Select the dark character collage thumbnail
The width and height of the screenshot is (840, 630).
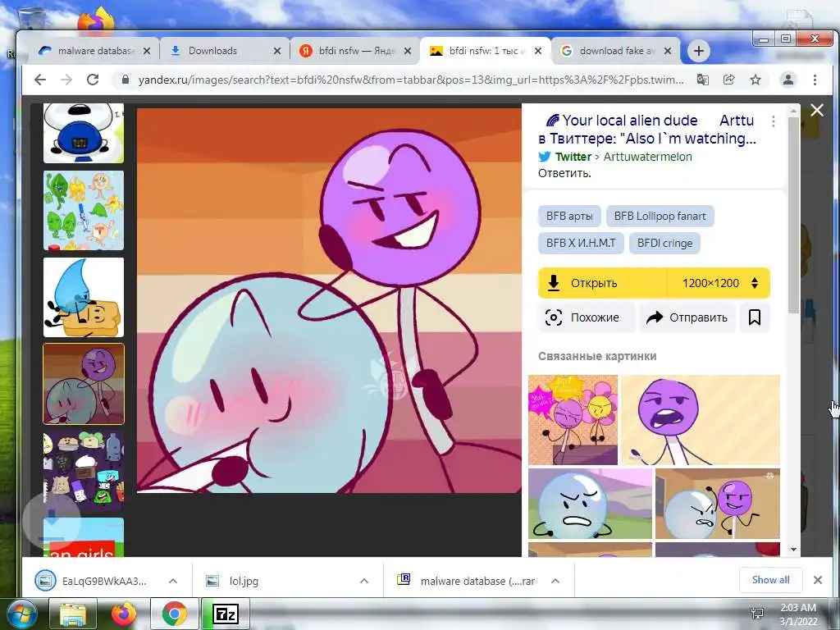84,470
